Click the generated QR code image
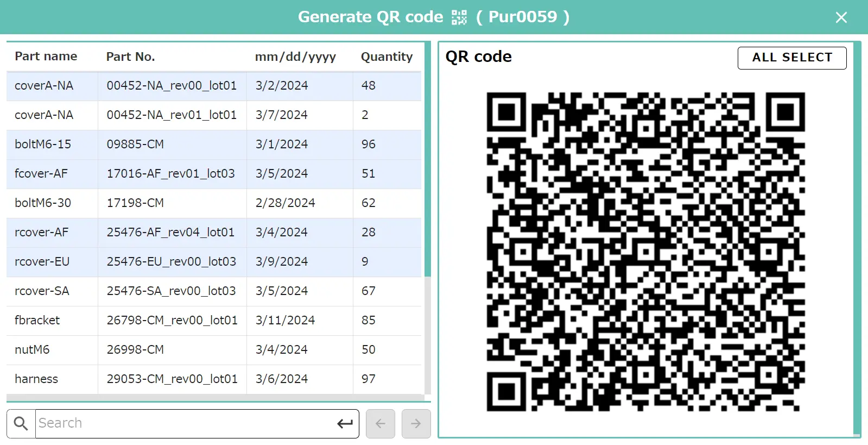This screenshot has height=445, width=868. [x=645, y=252]
